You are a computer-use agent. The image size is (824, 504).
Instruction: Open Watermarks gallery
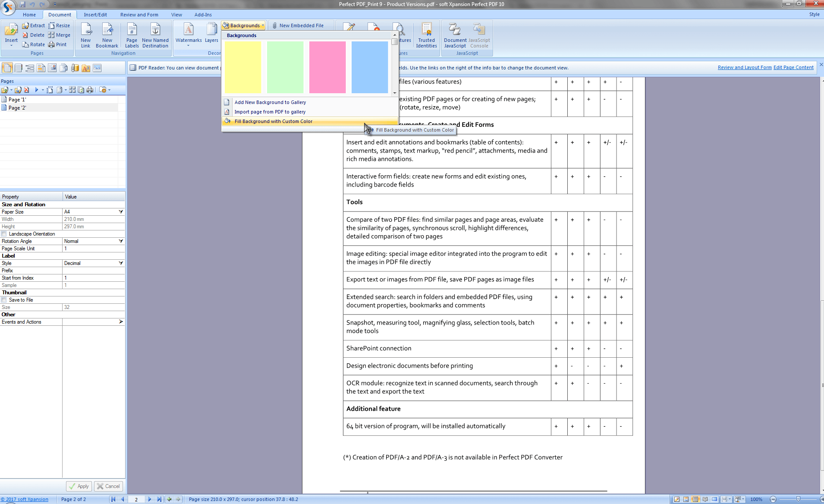coord(189,35)
